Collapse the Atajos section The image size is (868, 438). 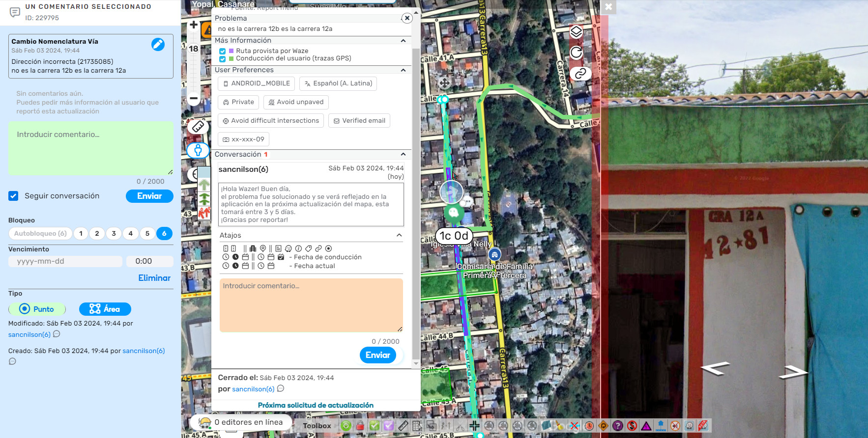click(399, 235)
